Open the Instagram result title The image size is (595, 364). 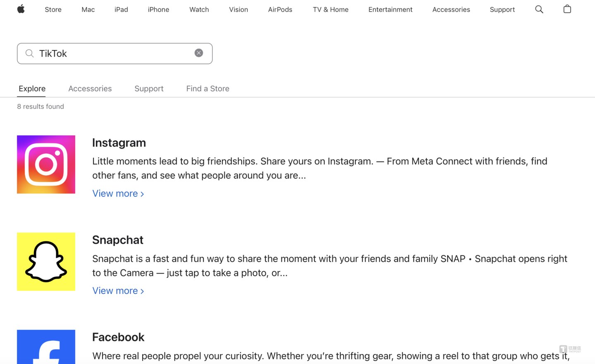(119, 143)
